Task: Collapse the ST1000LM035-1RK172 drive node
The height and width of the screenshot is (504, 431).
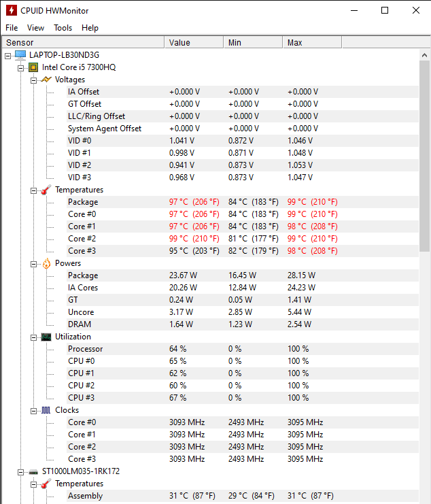Action: (21, 472)
